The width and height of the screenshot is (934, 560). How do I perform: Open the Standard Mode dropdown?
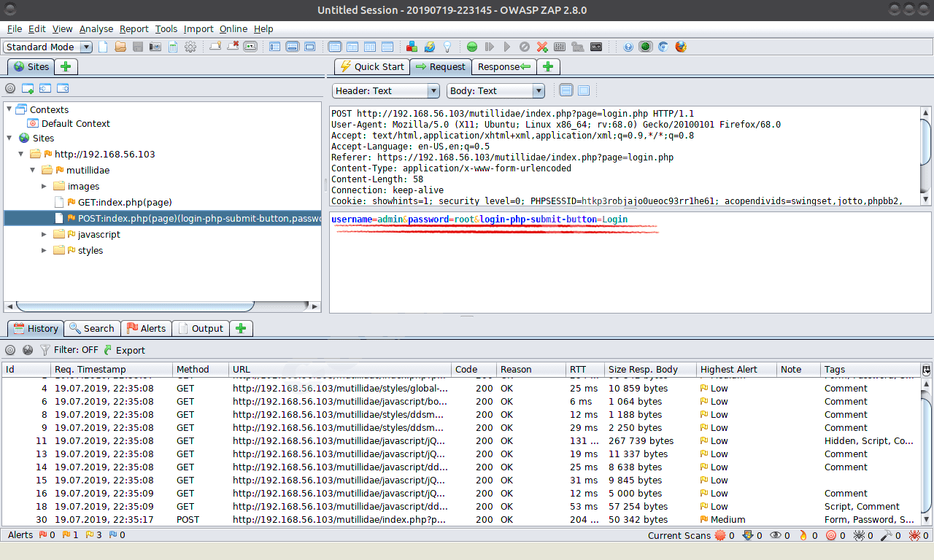[x=48, y=47]
